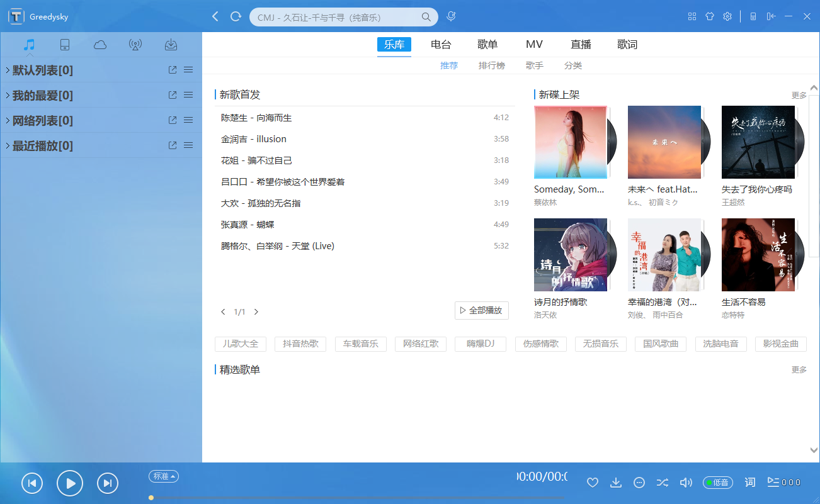Download the current song icon

coord(616,483)
